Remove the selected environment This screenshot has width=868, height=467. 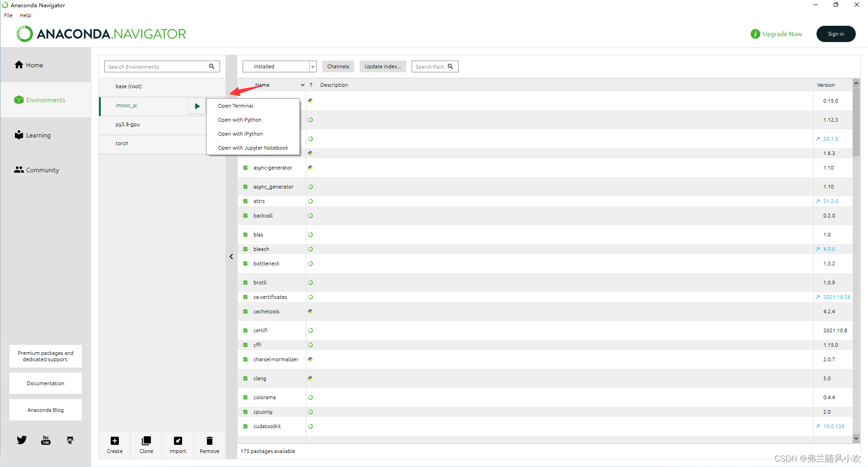210,445
